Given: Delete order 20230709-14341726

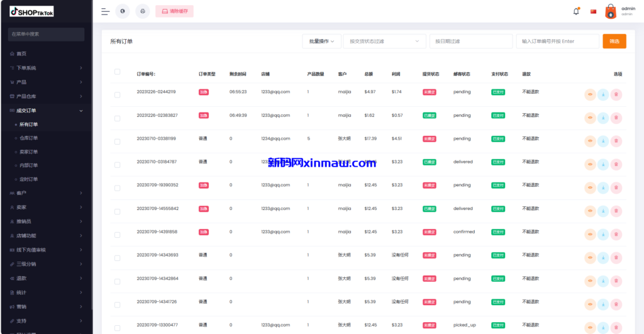Looking at the screenshot, I should tap(616, 304).
